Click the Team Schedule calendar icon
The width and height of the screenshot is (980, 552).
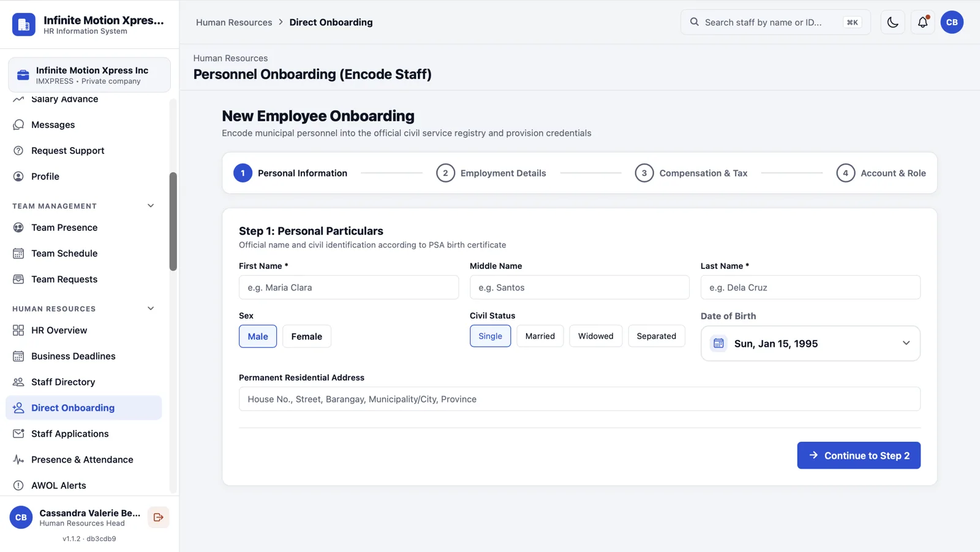click(18, 254)
